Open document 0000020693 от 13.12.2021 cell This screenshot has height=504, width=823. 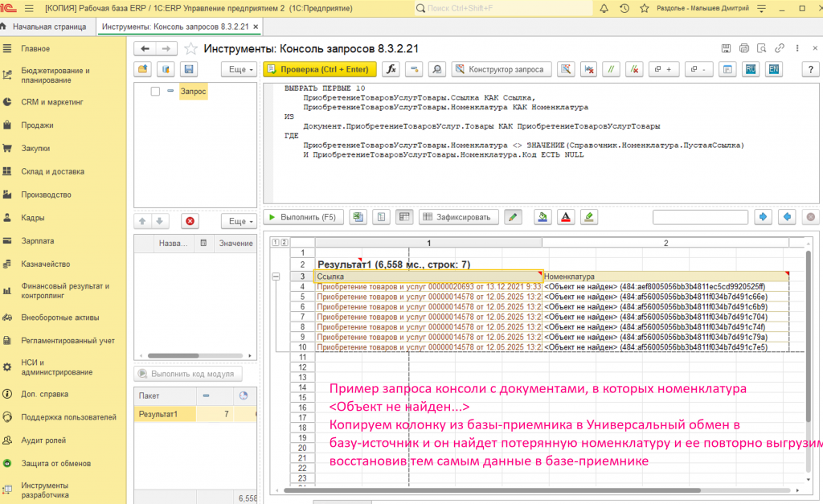[428, 287]
